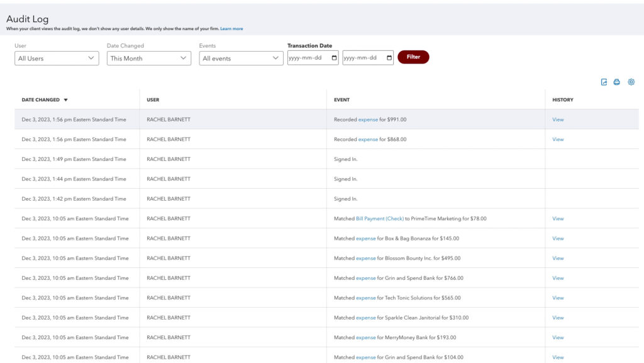View history for Tech Tonic Solutions expense
Image resolution: width=644 pixels, height=363 pixels.
(x=558, y=298)
